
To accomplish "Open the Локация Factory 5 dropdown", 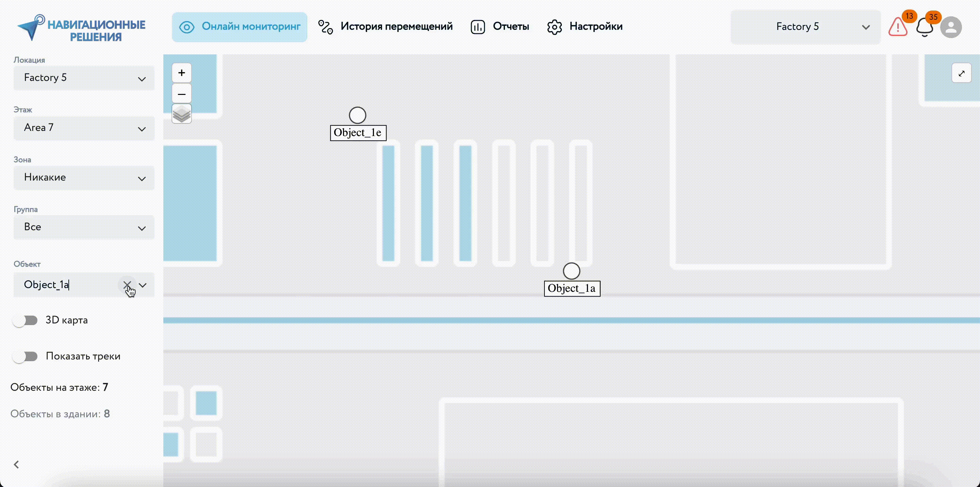I will 84,78.
